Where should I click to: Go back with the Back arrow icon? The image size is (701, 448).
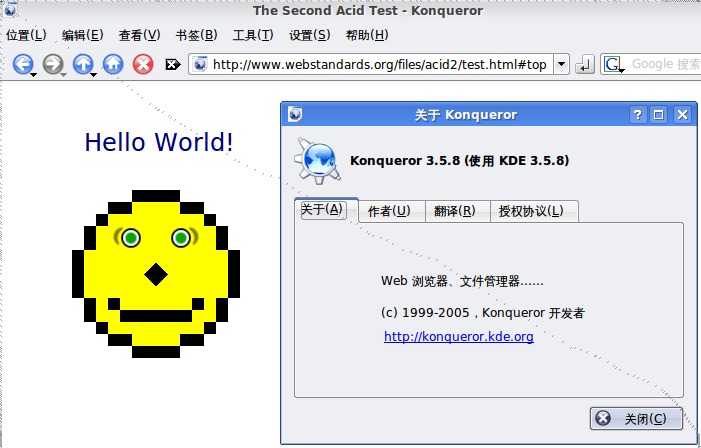coord(22,64)
